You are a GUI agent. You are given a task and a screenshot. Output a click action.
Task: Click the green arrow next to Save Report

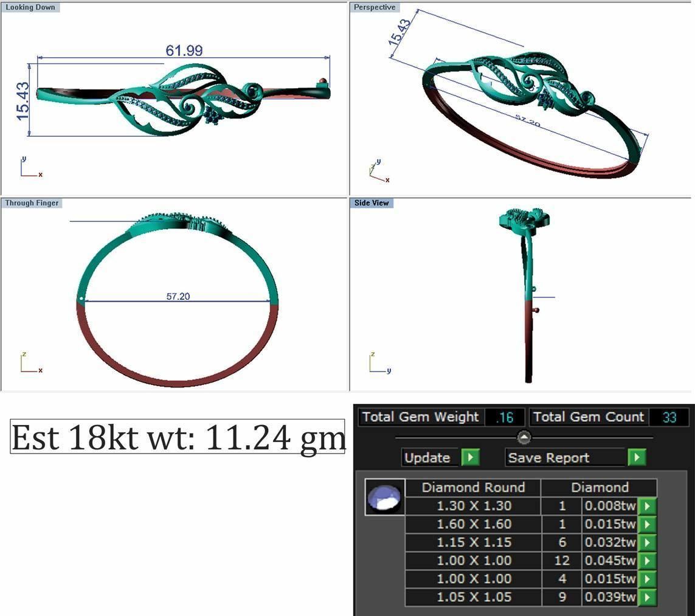pyautogui.click(x=637, y=457)
